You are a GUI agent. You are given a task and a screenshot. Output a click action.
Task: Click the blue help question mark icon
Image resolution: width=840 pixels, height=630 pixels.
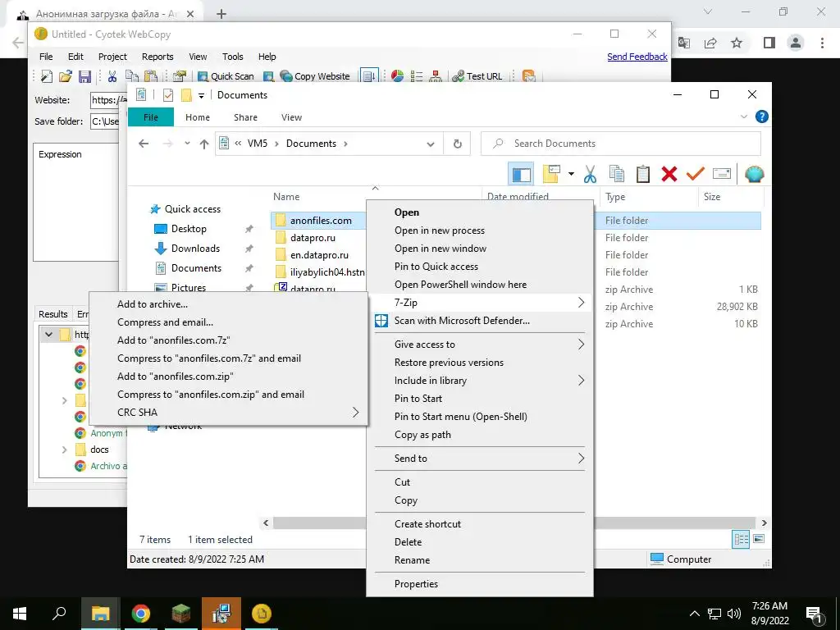coord(761,116)
